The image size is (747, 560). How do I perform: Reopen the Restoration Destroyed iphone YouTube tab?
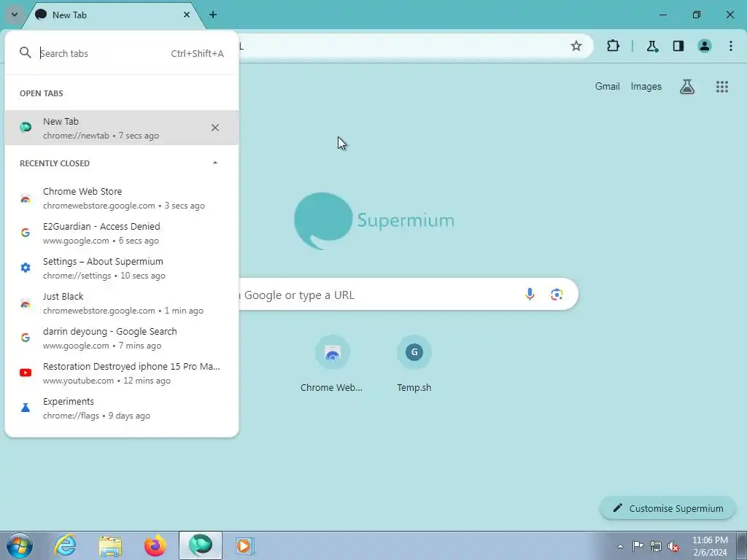pos(122,373)
